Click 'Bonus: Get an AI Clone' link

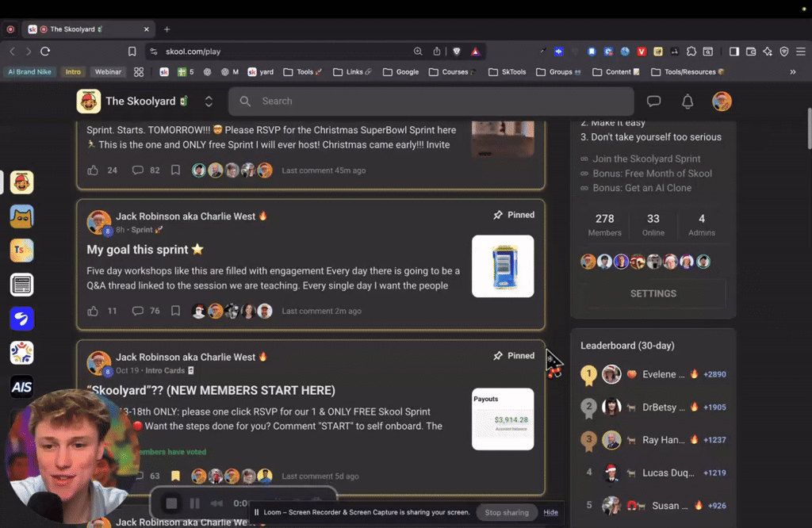(x=642, y=188)
